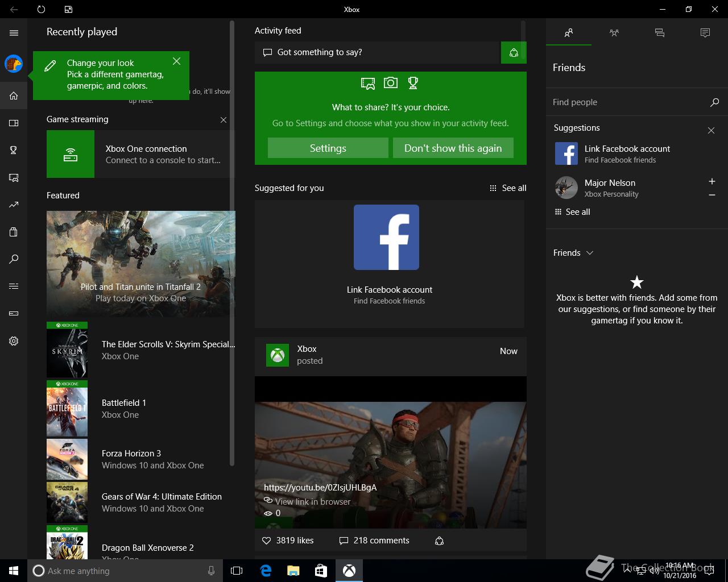728x582 pixels.
Task: Click the Refresh icon in title bar
Action: point(41,9)
